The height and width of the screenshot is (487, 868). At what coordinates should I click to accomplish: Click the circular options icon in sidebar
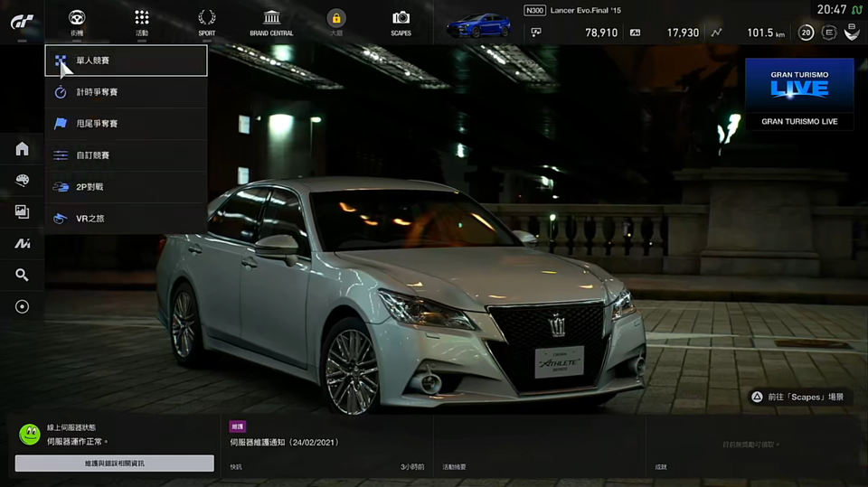coord(22,306)
